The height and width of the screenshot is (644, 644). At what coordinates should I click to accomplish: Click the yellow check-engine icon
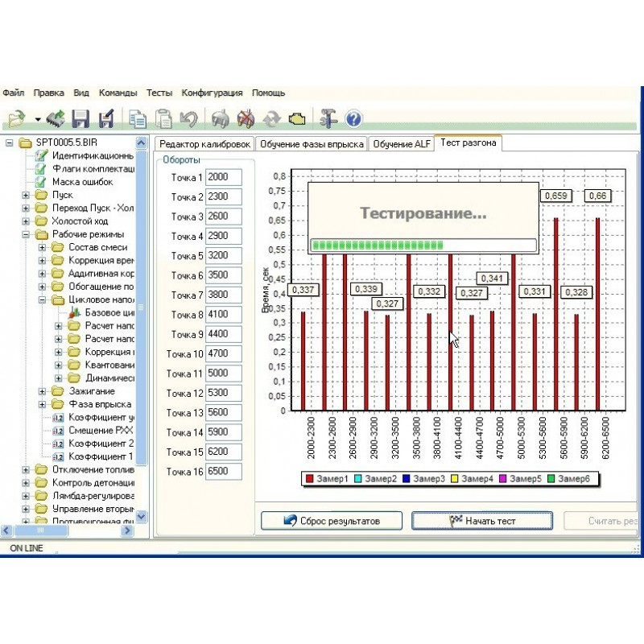(x=296, y=119)
